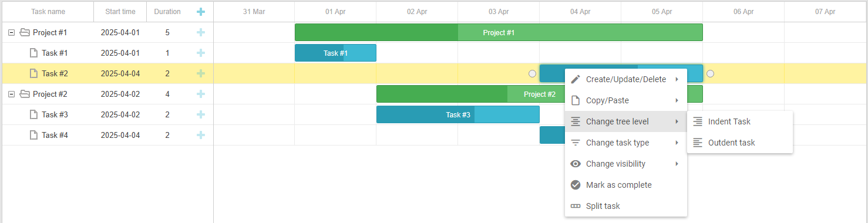Click the Project #2 folder icon

click(25, 94)
